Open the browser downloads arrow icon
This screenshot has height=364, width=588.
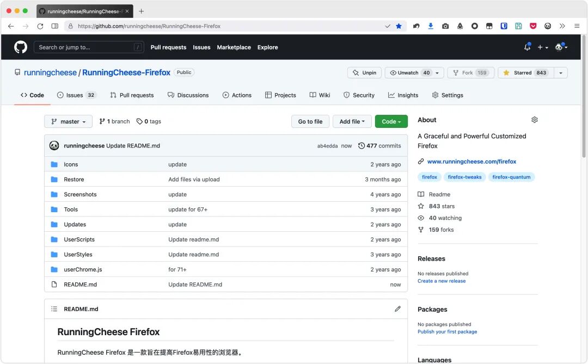pyautogui.click(x=431, y=26)
